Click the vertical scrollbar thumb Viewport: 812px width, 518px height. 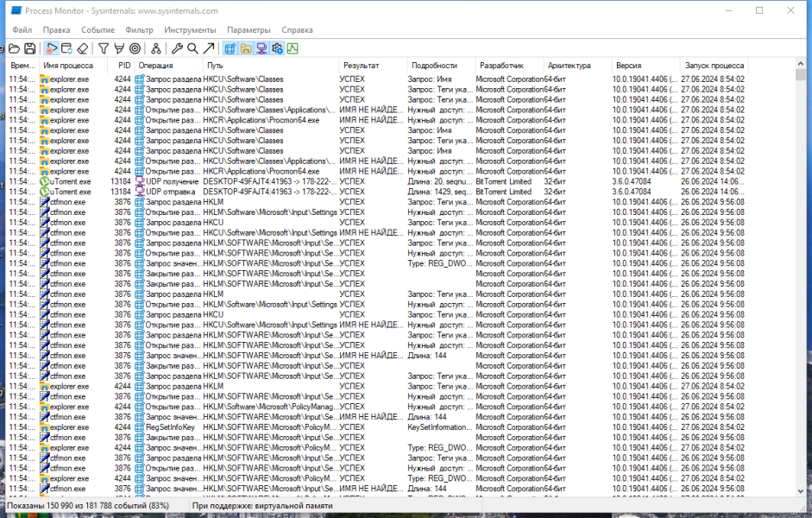[x=801, y=74]
